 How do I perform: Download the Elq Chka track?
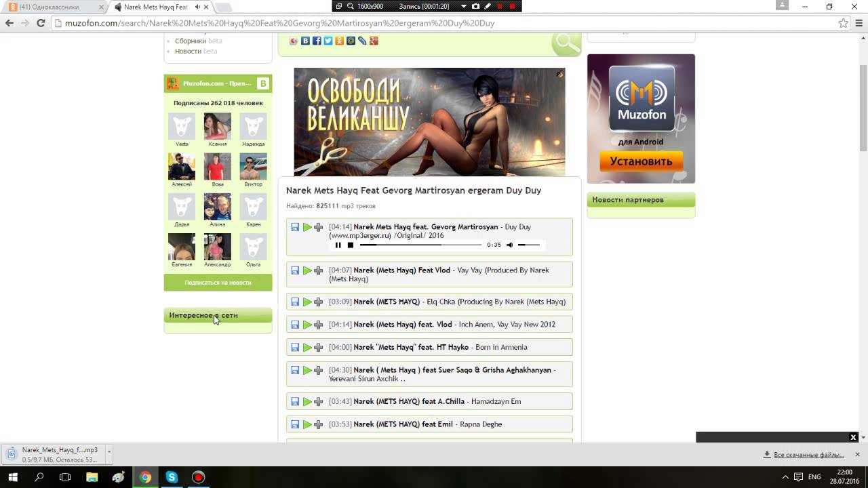tap(295, 302)
